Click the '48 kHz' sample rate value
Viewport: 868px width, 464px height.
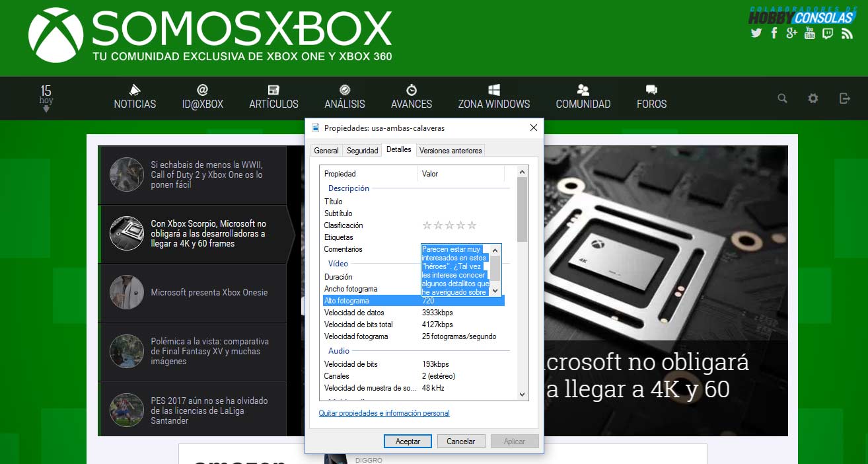coord(433,388)
